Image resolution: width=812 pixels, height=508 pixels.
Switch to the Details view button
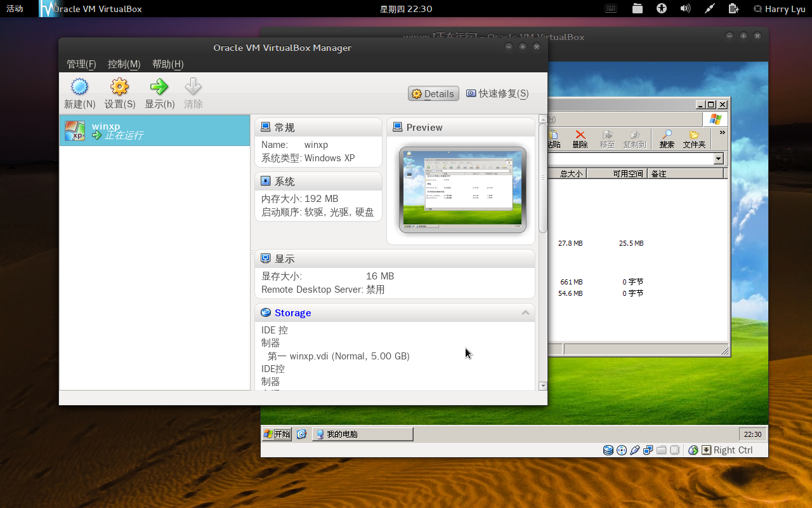pos(434,93)
